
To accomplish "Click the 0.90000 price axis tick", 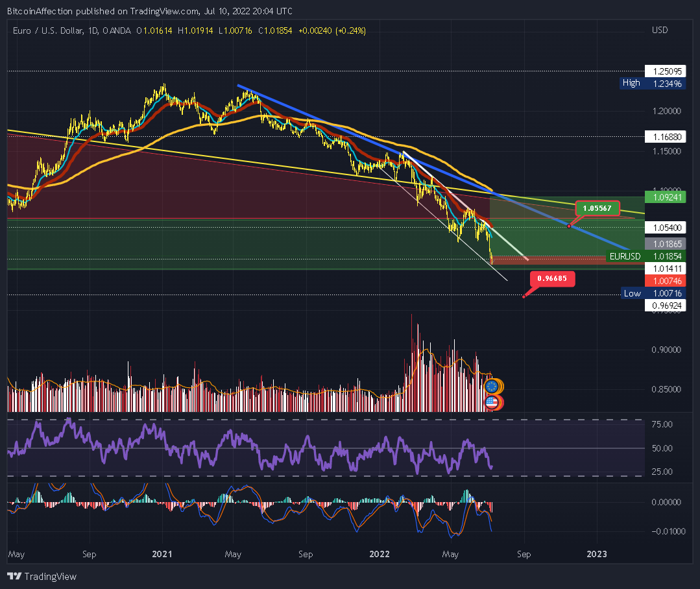I will pyautogui.click(x=666, y=350).
